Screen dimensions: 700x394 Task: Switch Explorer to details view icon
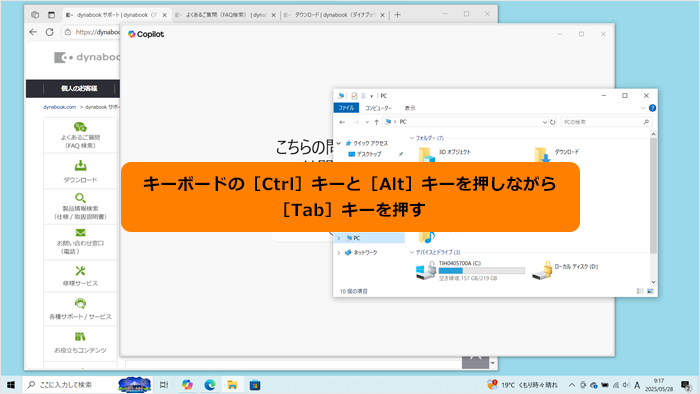click(x=640, y=291)
